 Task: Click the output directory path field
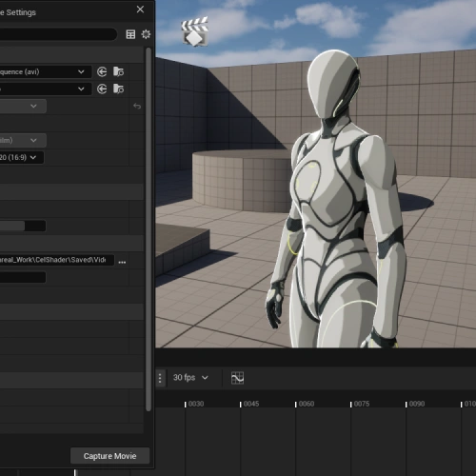pos(56,260)
